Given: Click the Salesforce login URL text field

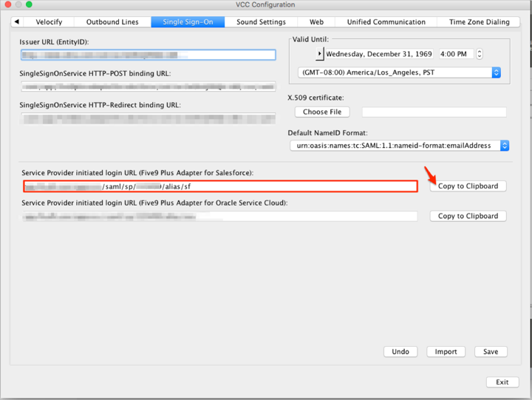Looking at the screenshot, I should [x=220, y=186].
